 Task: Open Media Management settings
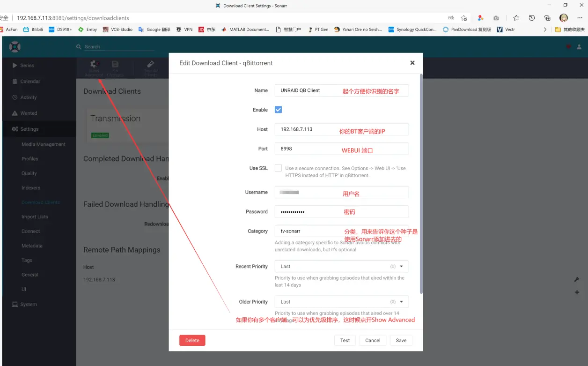click(x=44, y=144)
